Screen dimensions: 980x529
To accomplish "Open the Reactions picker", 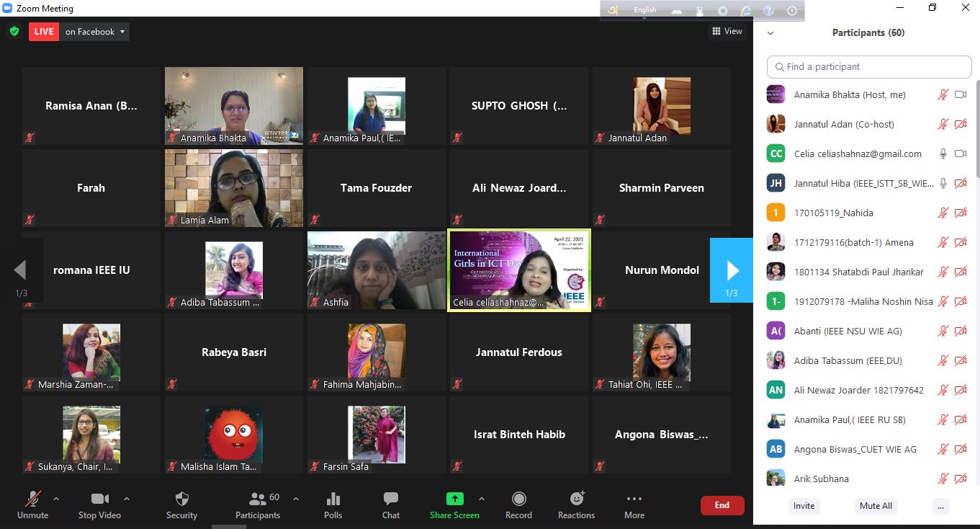I will [576, 505].
